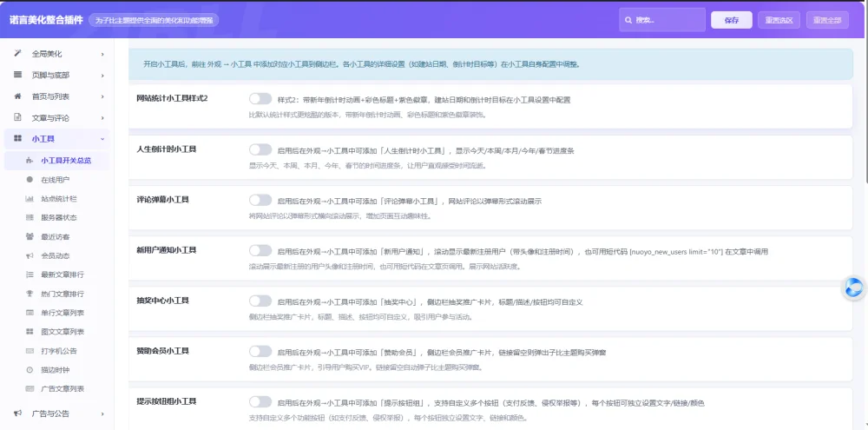Click the 提示按钮组小工具 row title

pos(166,401)
